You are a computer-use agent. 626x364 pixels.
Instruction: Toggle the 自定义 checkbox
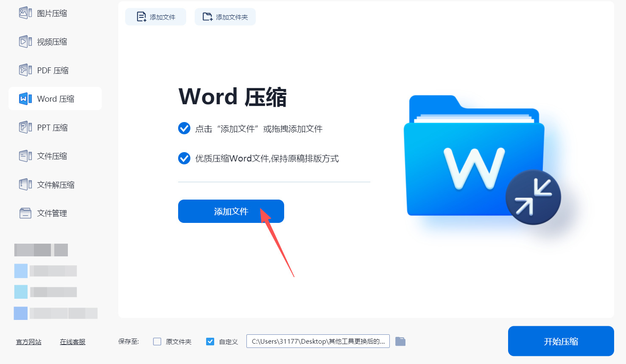coord(210,342)
